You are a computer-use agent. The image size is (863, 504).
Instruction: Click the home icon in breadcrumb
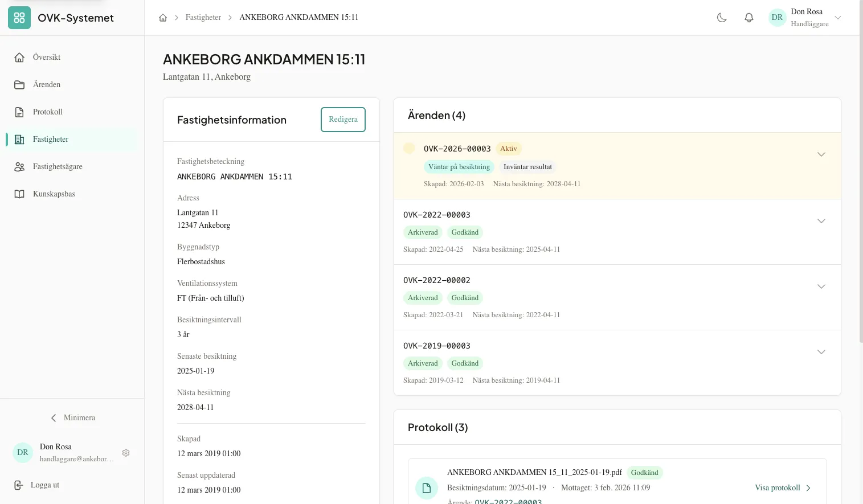coord(163,18)
